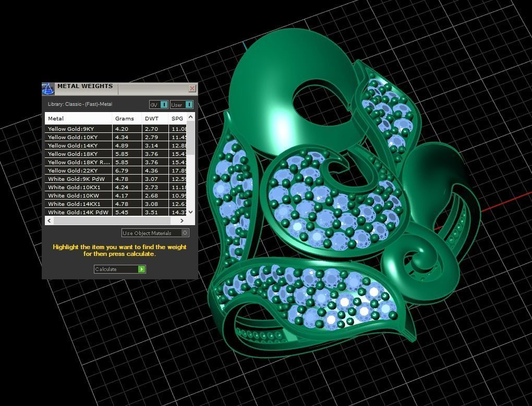Select the Yellow Gold:9KY row
The height and width of the screenshot is (406, 532).
[x=116, y=129]
